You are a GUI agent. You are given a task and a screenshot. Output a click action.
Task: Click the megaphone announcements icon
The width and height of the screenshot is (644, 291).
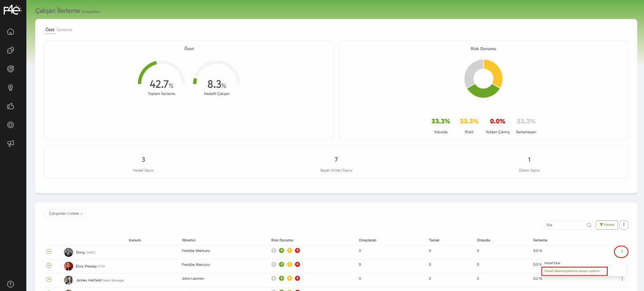coord(10,143)
